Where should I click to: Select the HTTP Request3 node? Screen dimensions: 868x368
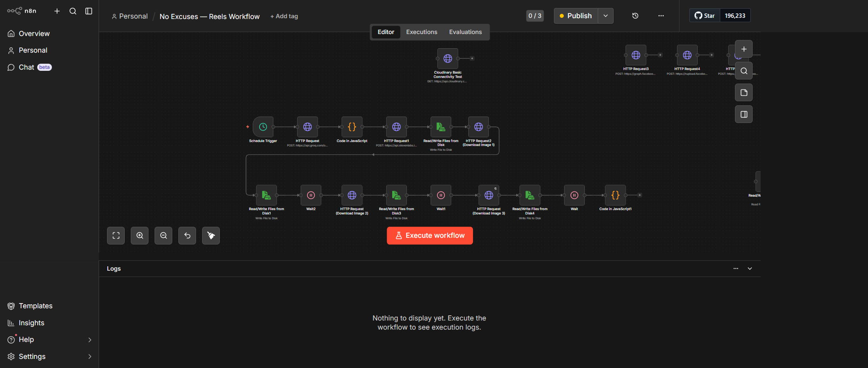[636, 55]
